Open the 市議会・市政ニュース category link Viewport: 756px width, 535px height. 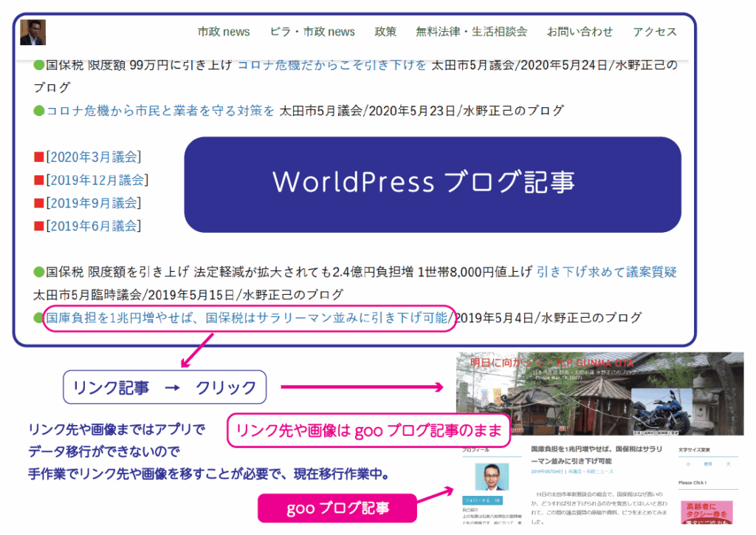[x=591, y=471]
